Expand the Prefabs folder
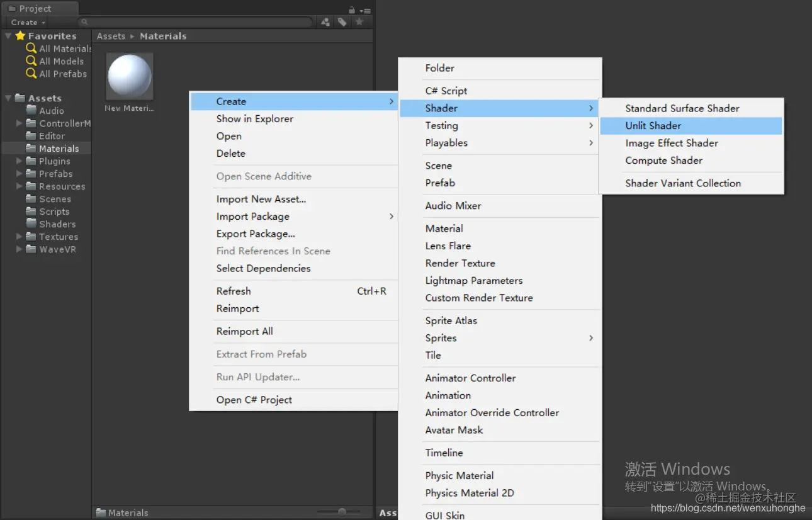 click(x=20, y=174)
